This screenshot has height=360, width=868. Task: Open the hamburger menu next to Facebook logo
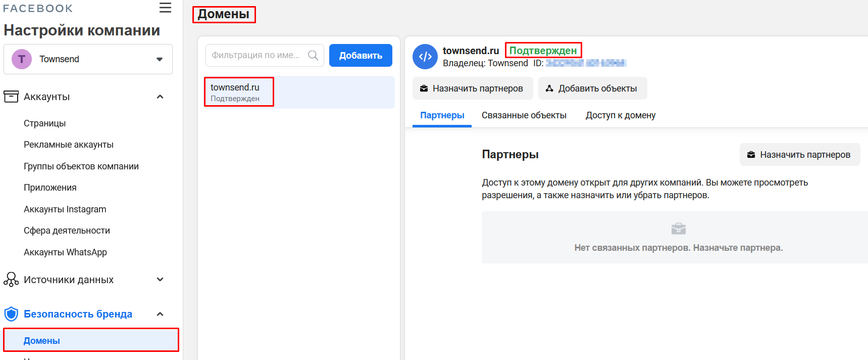(165, 8)
